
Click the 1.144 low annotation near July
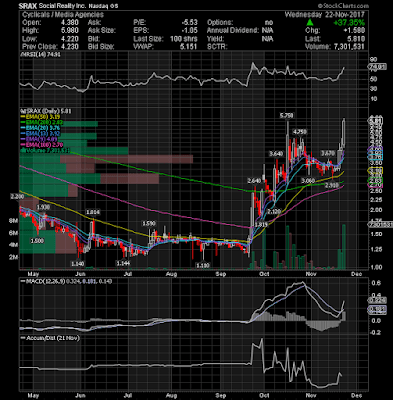123,263
